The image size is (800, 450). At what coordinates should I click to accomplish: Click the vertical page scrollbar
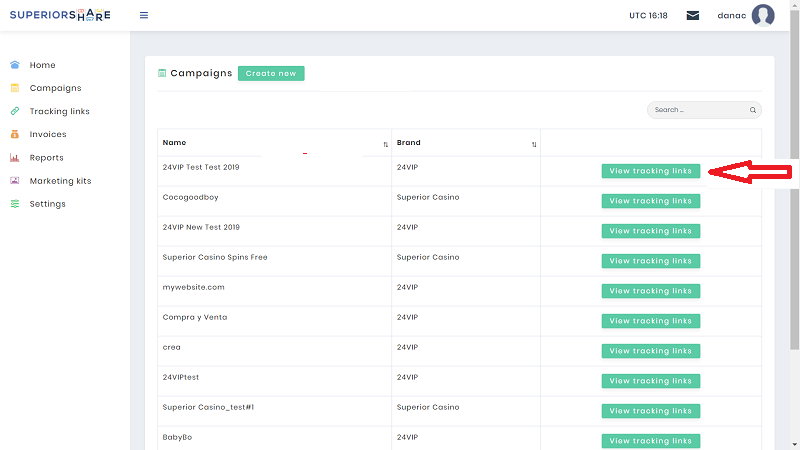tap(794, 179)
